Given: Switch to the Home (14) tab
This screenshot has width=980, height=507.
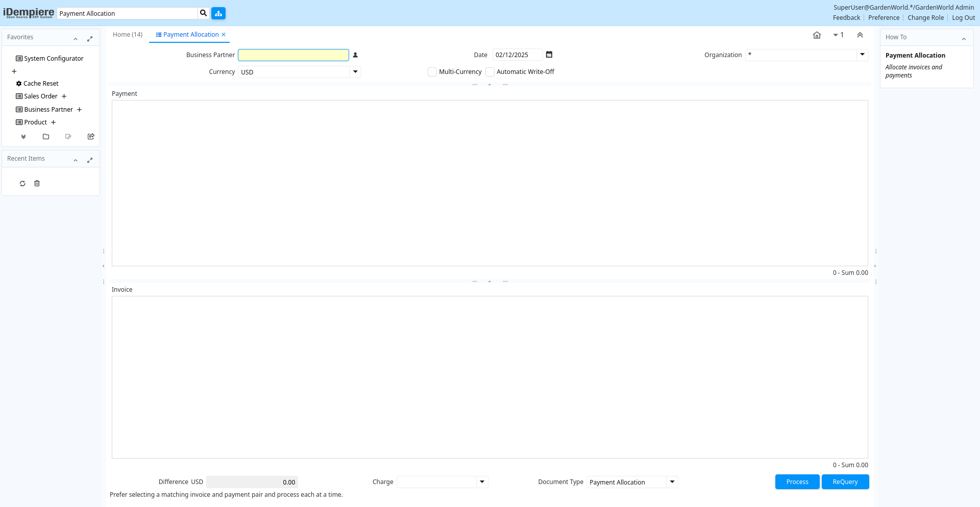Looking at the screenshot, I should [x=128, y=35].
